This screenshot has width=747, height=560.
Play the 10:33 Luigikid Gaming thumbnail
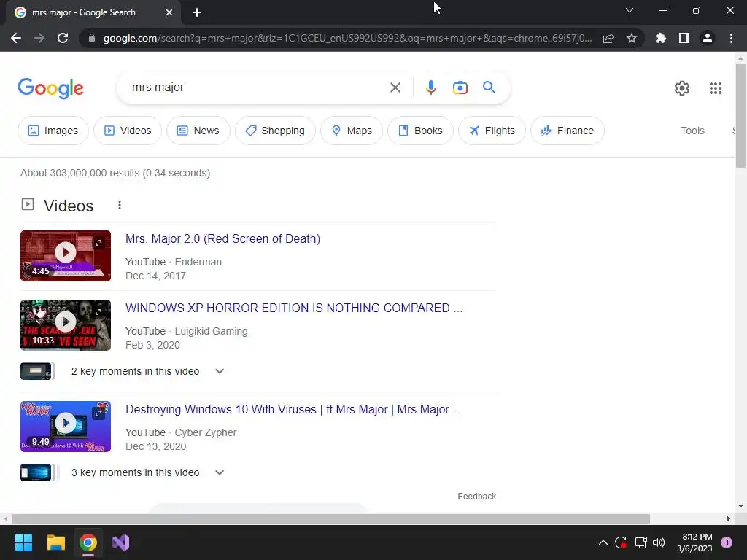(x=66, y=325)
